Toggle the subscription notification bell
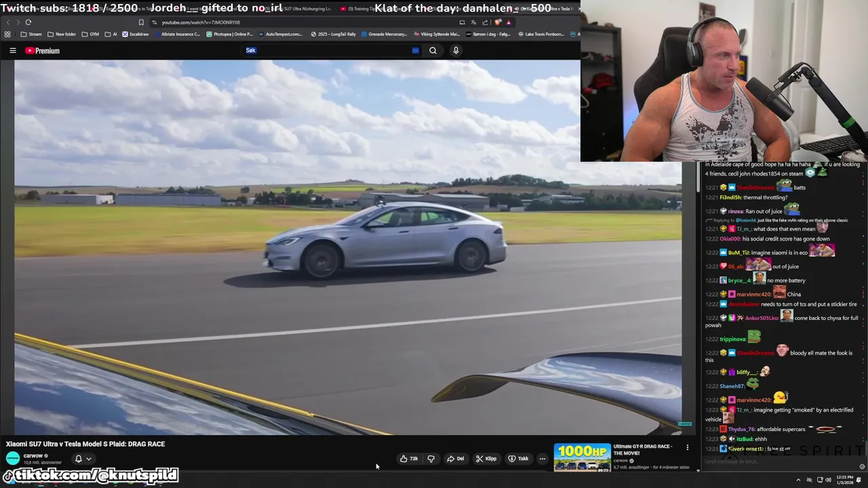The width and height of the screenshot is (868, 488). pyautogui.click(x=78, y=459)
